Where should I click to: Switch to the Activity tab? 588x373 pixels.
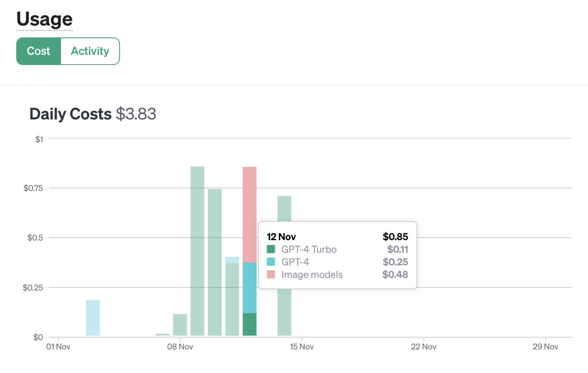pos(90,51)
